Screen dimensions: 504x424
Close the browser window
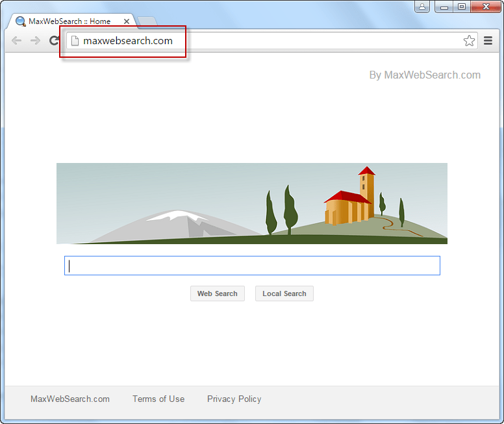[486, 6]
